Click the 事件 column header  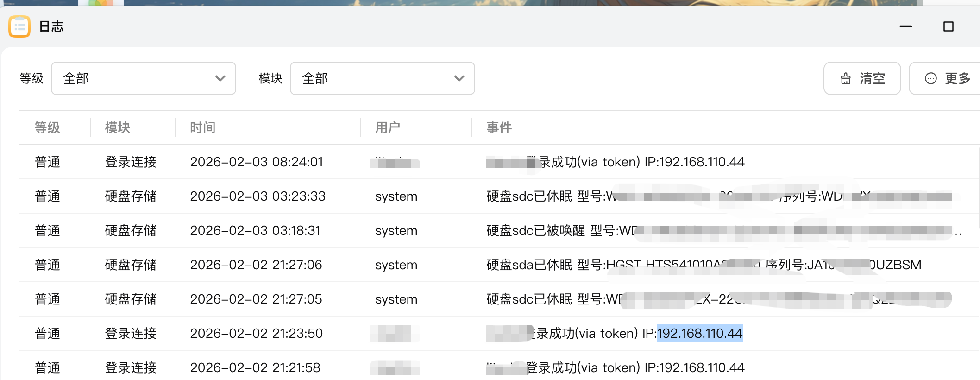tap(499, 127)
